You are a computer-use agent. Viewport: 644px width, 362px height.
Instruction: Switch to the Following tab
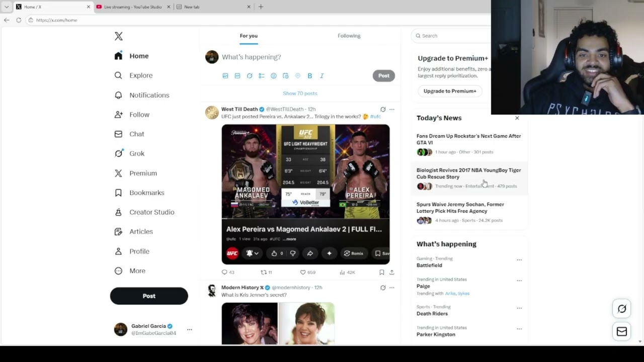pyautogui.click(x=349, y=36)
